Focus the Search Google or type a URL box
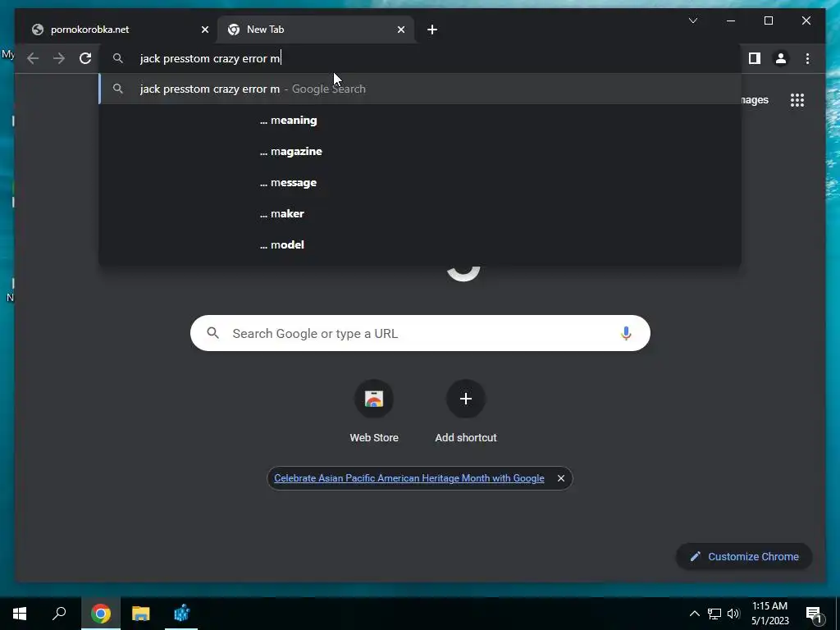This screenshot has height=630, width=840. coord(420,333)
